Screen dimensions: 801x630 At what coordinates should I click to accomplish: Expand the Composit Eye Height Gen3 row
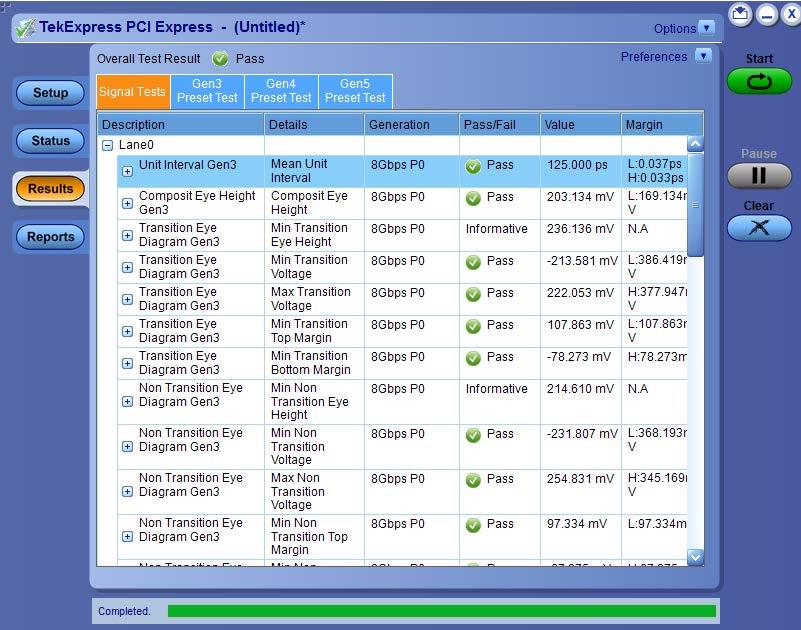pos(127,203)
